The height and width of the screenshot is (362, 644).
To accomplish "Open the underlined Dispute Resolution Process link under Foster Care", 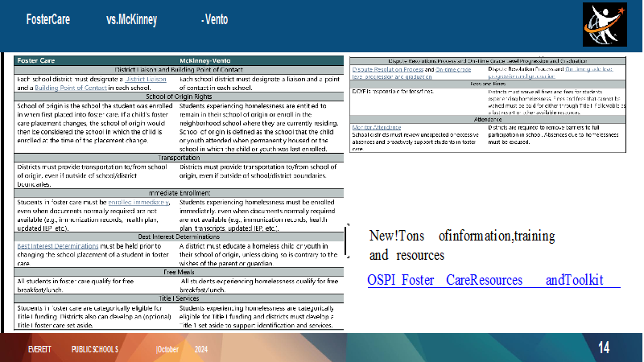I will pos(388,70).
